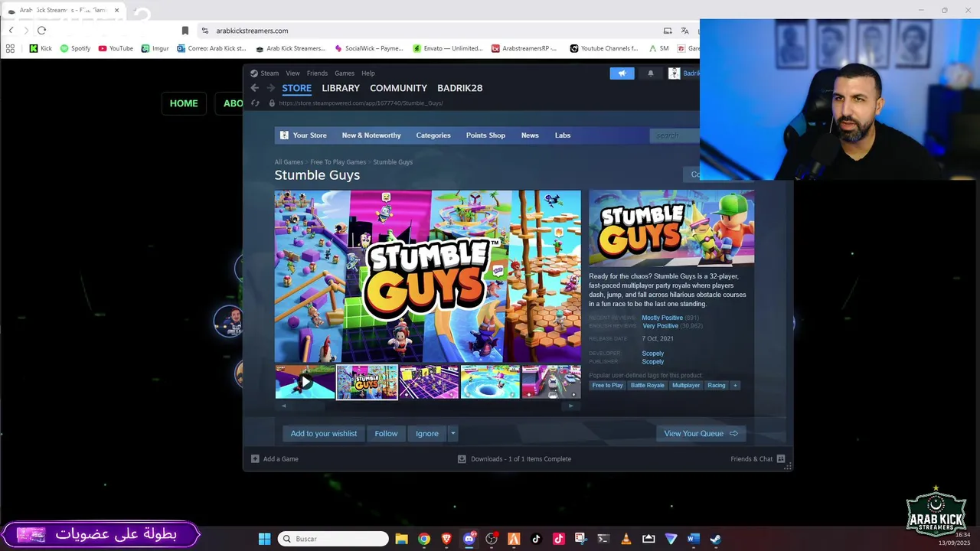
Task: Switch to the STORE tab
Action: tap(296, 88)
